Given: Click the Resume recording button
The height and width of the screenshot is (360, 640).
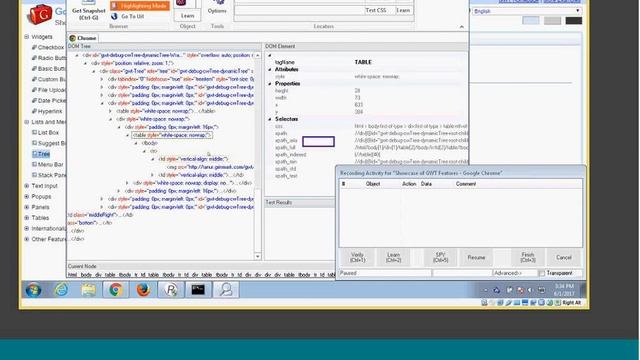Looking at the screenshot, I should pyautogui.click(x=476, y=258).
